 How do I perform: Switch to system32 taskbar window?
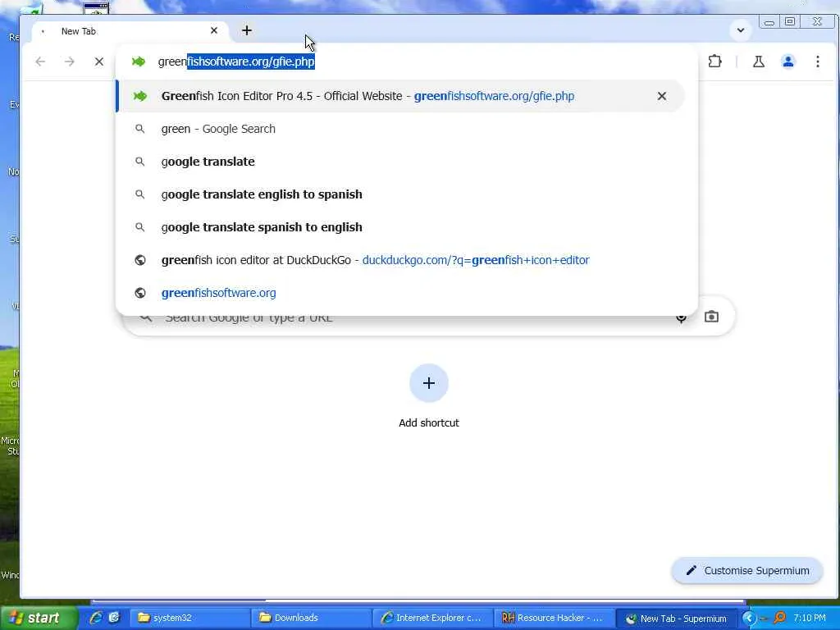pos(189,618)
